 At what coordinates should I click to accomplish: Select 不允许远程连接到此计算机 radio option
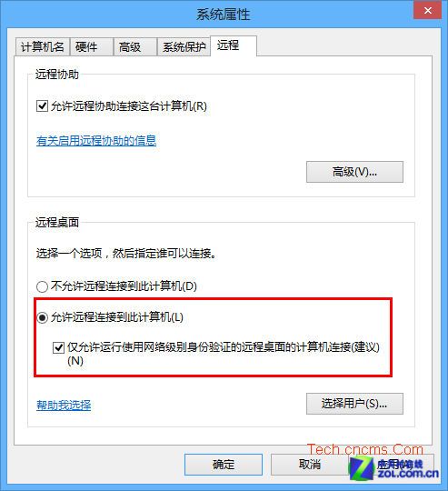tap(42, 286)
